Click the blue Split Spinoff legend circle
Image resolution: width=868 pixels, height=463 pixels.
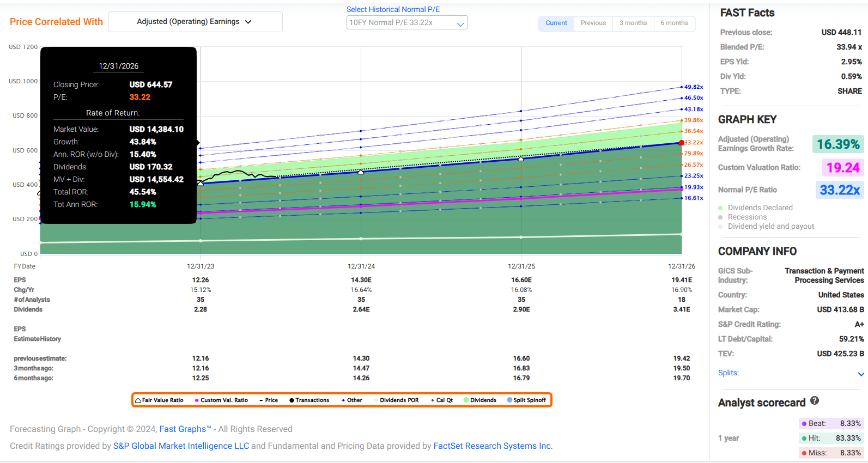coord(509,400)
